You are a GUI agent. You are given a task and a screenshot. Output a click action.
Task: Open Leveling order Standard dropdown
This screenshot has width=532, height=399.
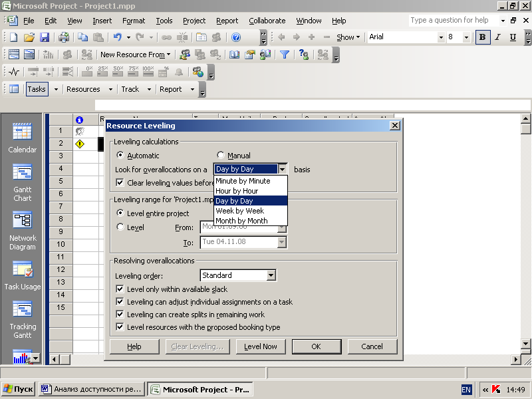click(271, 275)
